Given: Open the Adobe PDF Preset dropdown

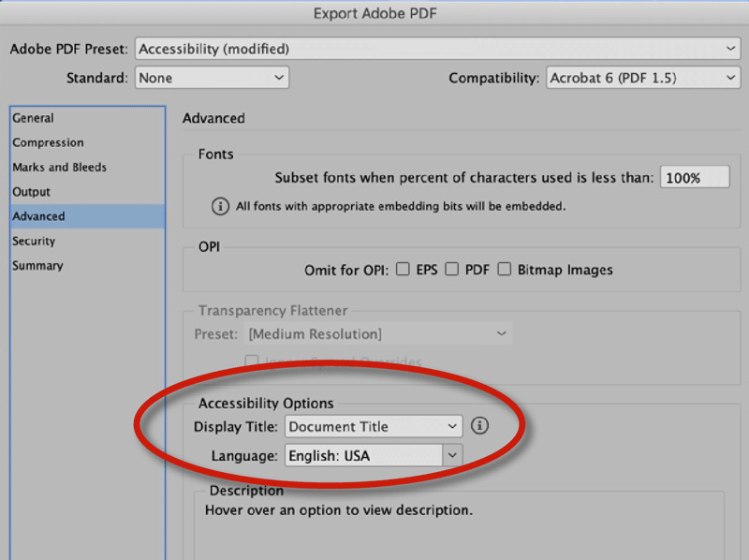Looking at the screenshot, I should 437,49.
